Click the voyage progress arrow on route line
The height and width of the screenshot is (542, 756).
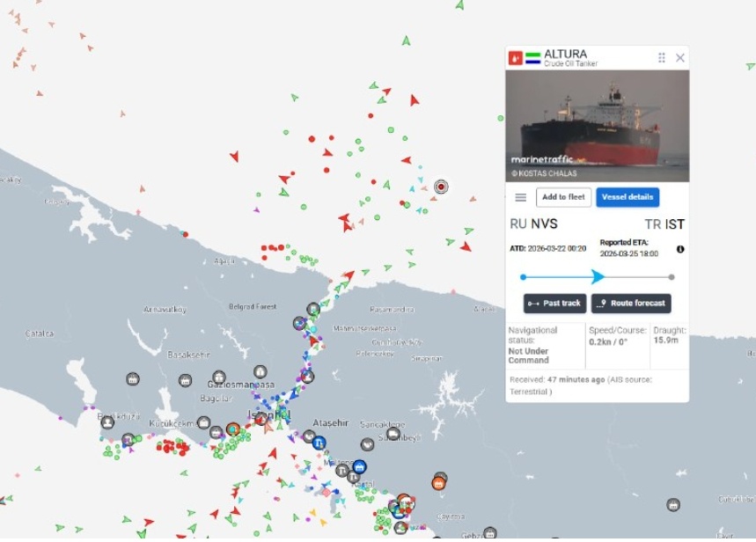[598, 277]
